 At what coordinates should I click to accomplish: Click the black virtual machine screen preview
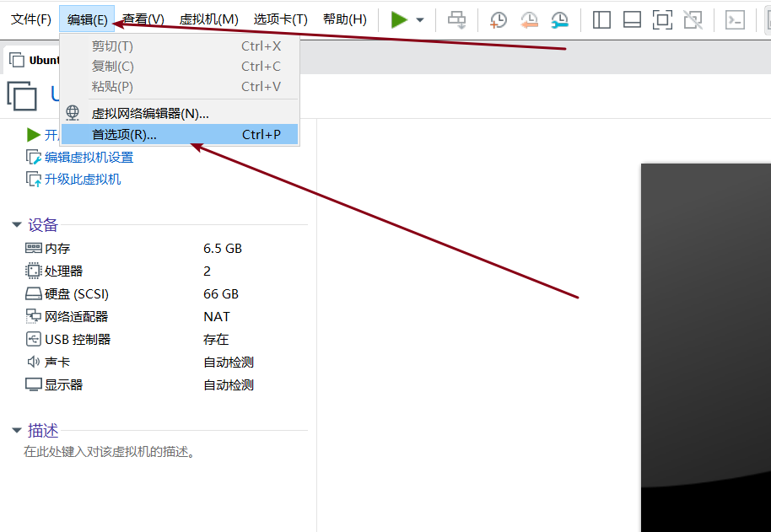(x=705, y=347)
